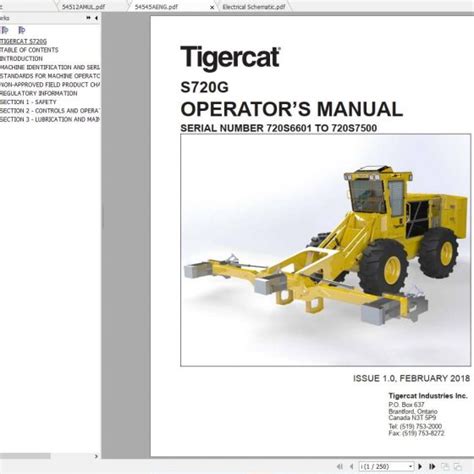Open the STANDARDS FOR MACHINE OPERATOR bookmark

[x=50, y=76]
